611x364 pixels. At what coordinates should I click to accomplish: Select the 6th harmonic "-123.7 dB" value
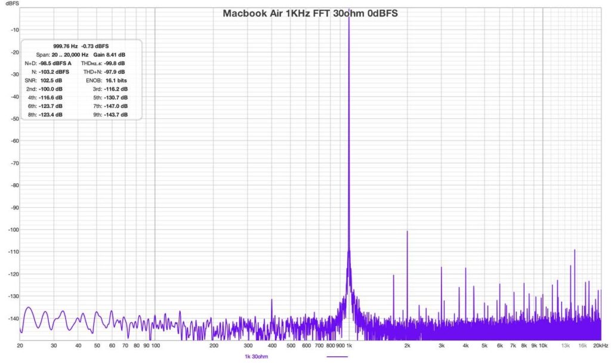click(51, 106)
